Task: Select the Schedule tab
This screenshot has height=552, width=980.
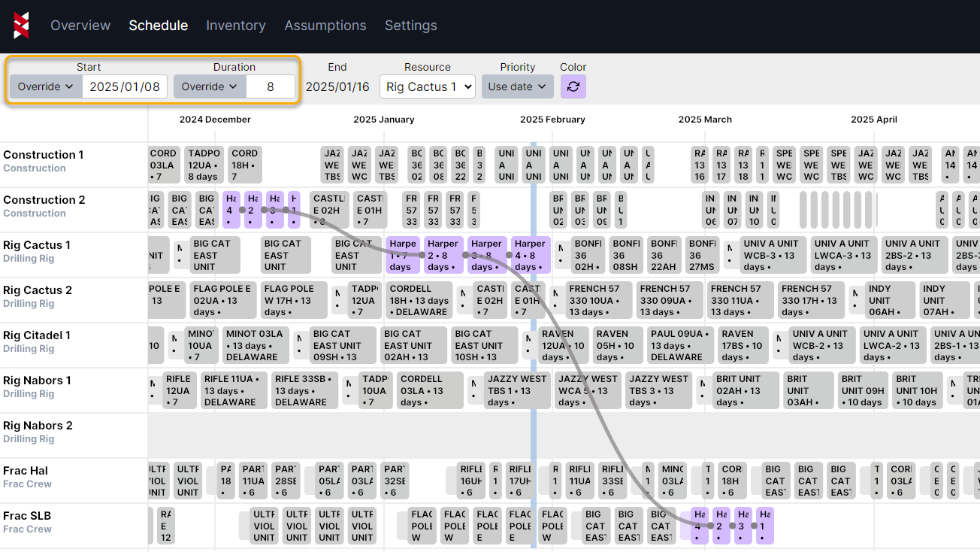Action: (x=158, y=26)
